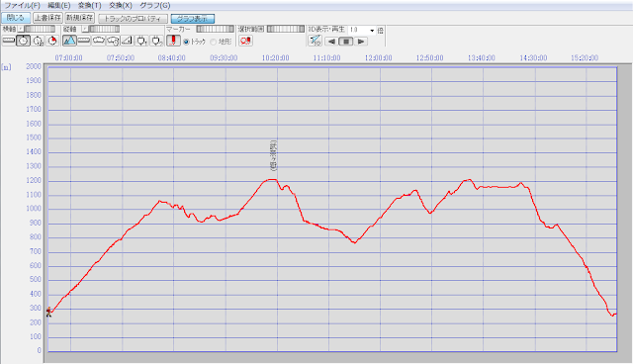
Task: Click the 1200 elevation axis label
Action: [34, 180]
